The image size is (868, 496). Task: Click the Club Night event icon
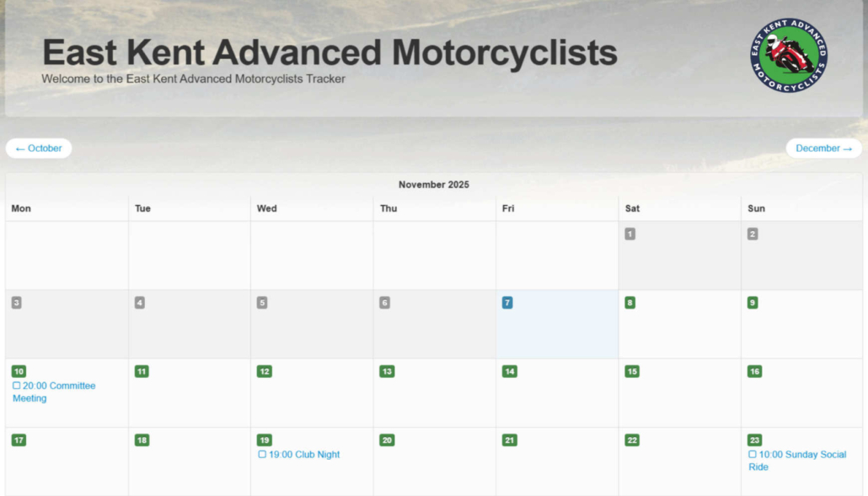tap(262, 455)
